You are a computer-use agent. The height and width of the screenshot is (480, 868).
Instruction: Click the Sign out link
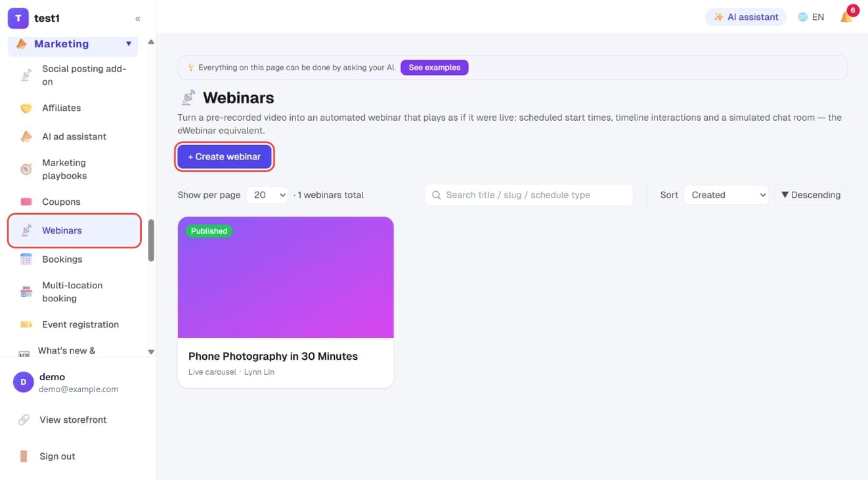click(x=58, y=456)
